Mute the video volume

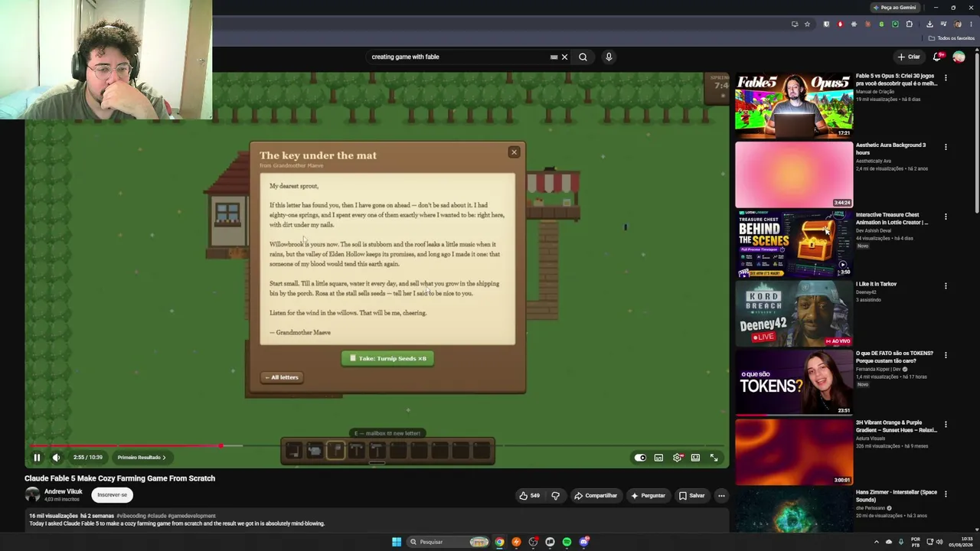point(56,458)
